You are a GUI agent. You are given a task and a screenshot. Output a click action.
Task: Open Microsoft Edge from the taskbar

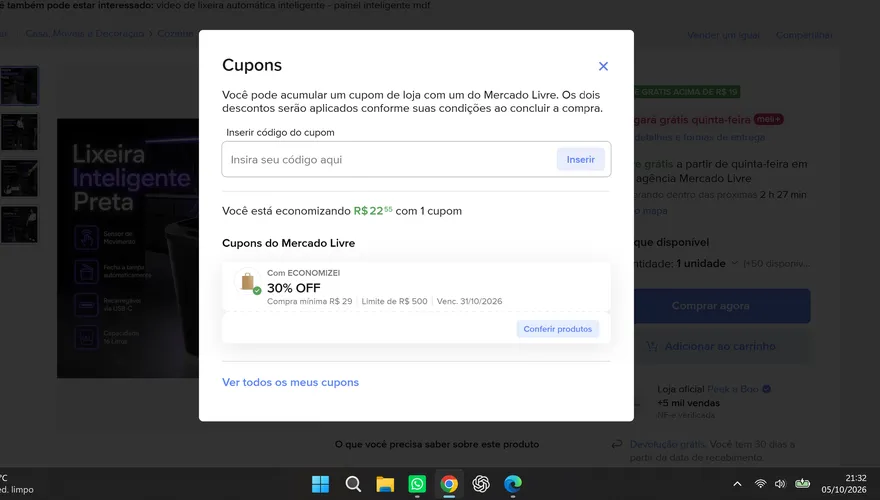(513, 484)
